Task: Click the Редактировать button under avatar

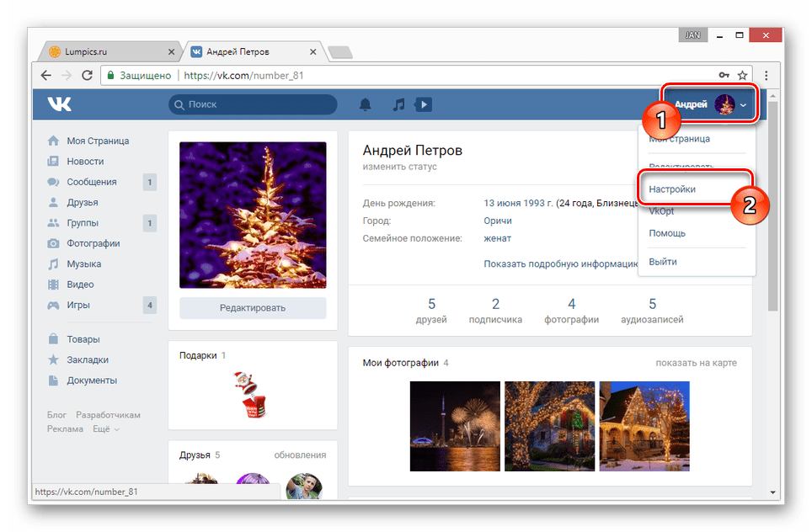Action: coord(253,308)
